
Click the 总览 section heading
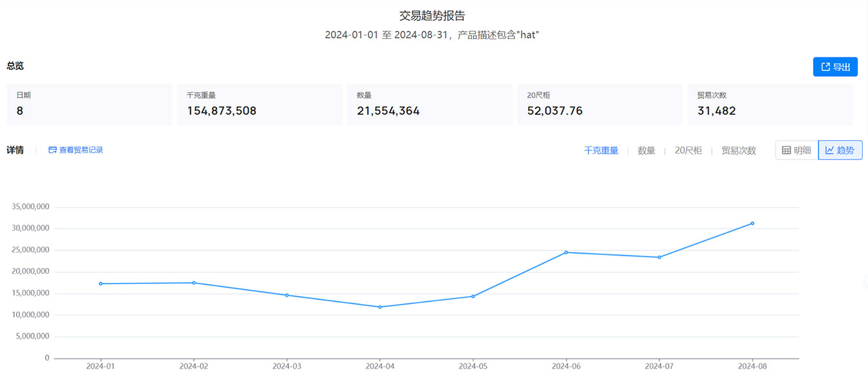(16, 66)
